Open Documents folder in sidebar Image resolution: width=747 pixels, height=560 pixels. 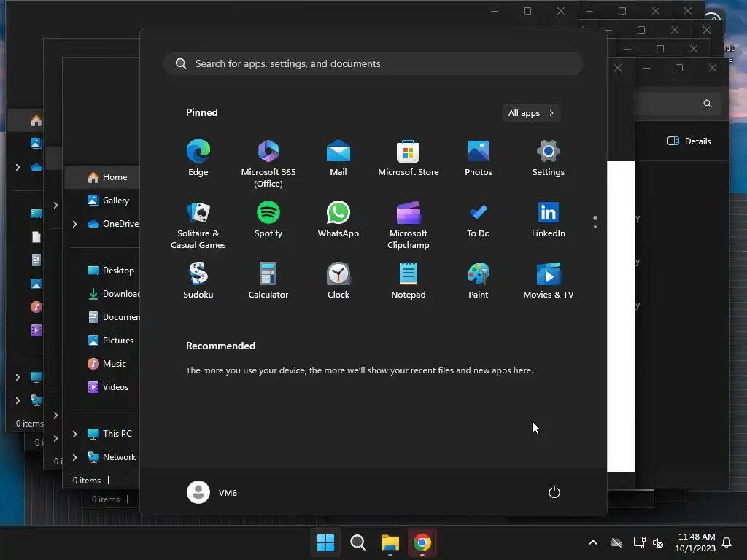[x=113, y=317]
